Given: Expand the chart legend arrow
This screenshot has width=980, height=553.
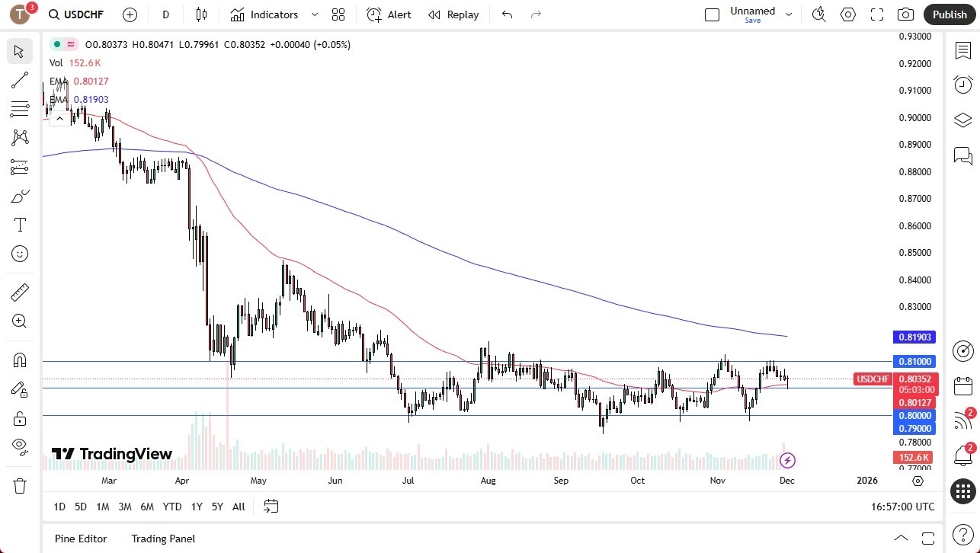Looking at the screenshot, I should pyautogui.click(x=59, y=118).
